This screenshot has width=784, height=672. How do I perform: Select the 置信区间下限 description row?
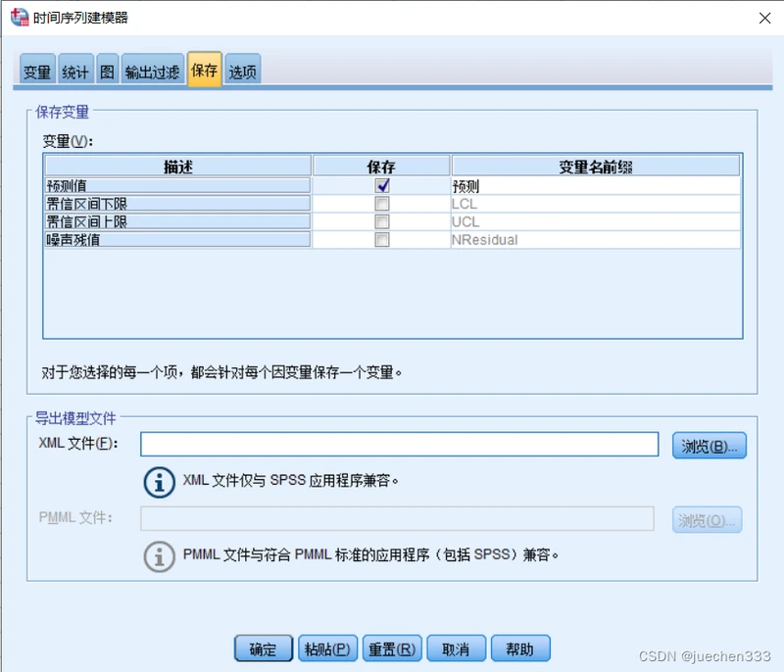click(x=177, y=204)
